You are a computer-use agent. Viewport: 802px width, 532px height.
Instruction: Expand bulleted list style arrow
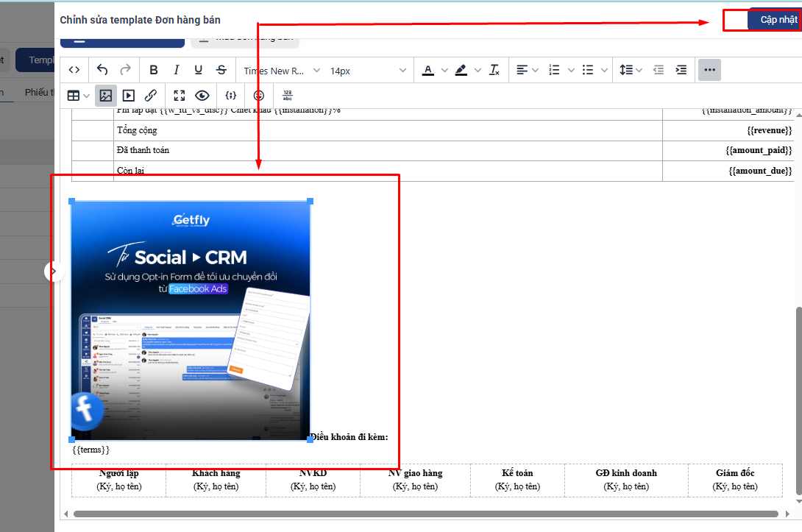tap(605, 70)
